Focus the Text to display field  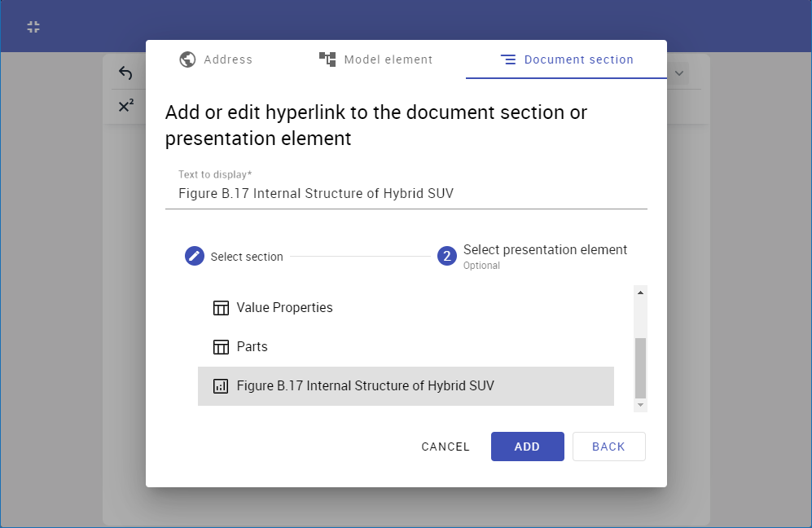pyautogui.click(x=406, y=194)
